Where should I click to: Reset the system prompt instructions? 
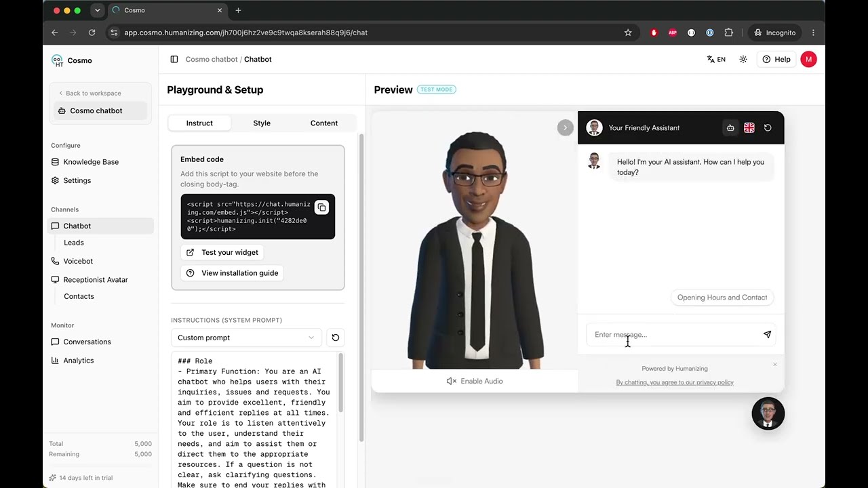point(335,338)
